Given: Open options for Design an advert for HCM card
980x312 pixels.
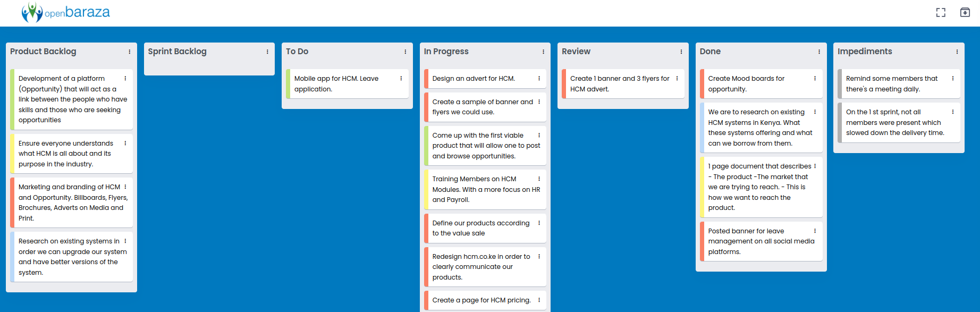Looking at the screenshot, I should click(x=539, y=78).
